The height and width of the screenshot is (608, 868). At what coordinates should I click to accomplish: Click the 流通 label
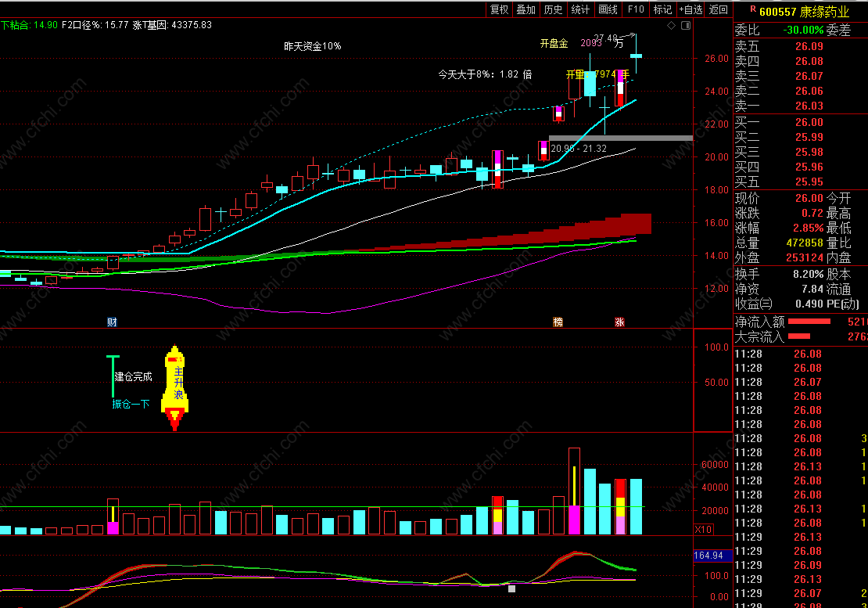pos(838,289)
